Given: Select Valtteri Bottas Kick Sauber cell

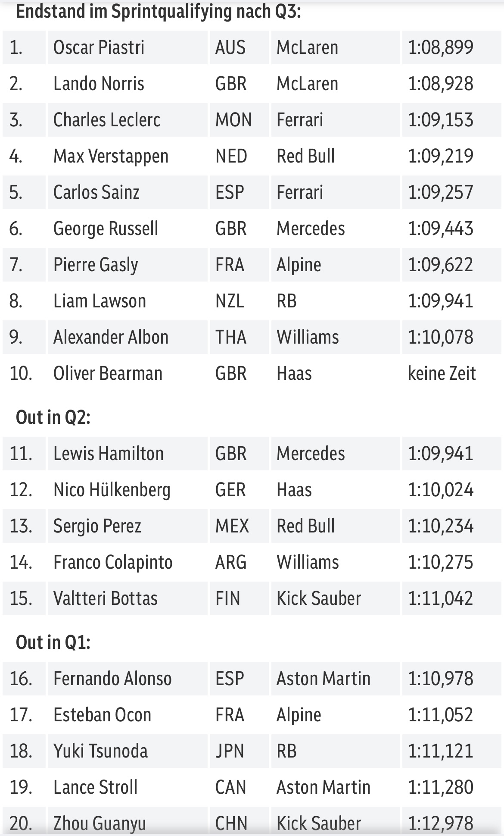Looking at the screenshot, I should coord(335,598).
